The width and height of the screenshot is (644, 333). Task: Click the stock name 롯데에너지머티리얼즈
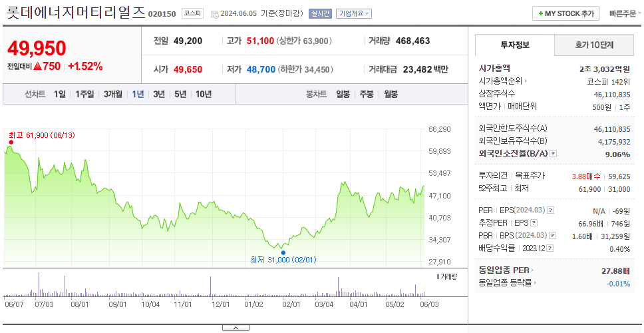pyautogui.click(x=76, y=13)
